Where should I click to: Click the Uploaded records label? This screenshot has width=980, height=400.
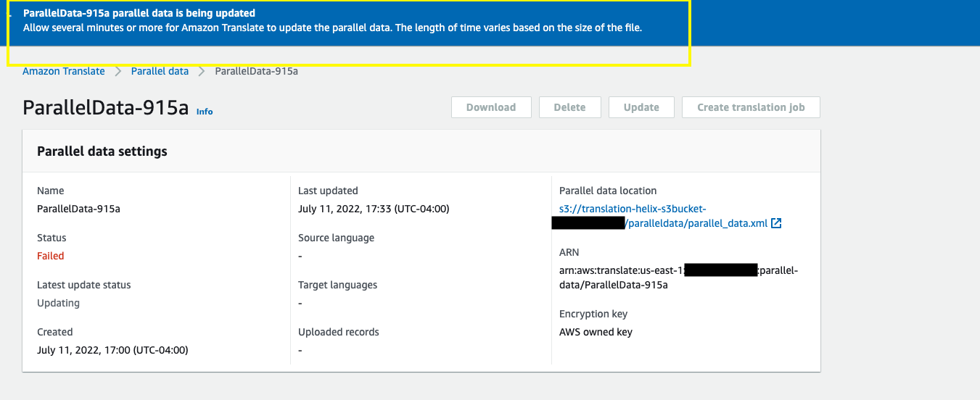pos(339,332)
